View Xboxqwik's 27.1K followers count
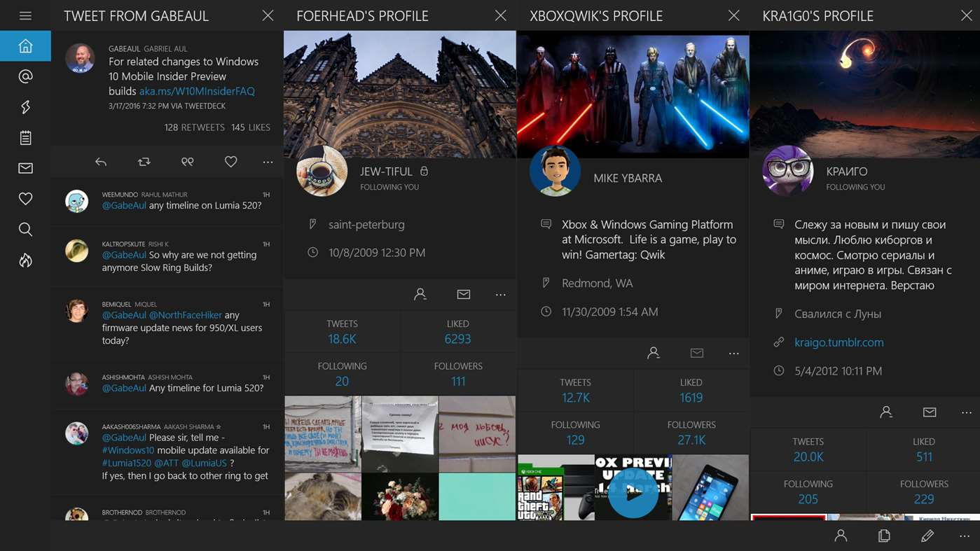 [691, 440]
